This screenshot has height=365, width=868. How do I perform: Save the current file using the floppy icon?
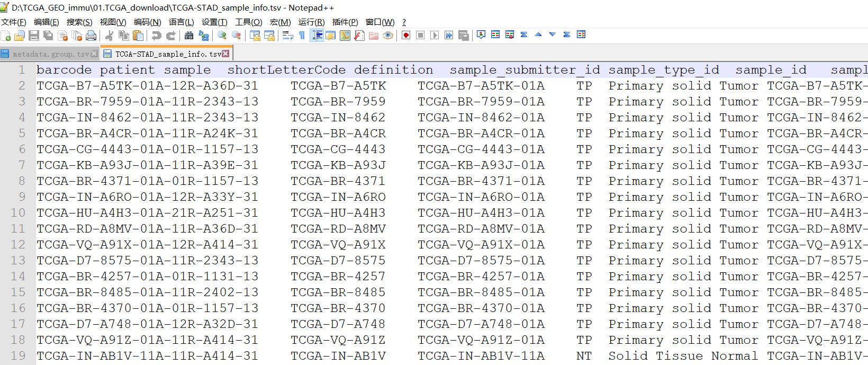pos(34,35)
